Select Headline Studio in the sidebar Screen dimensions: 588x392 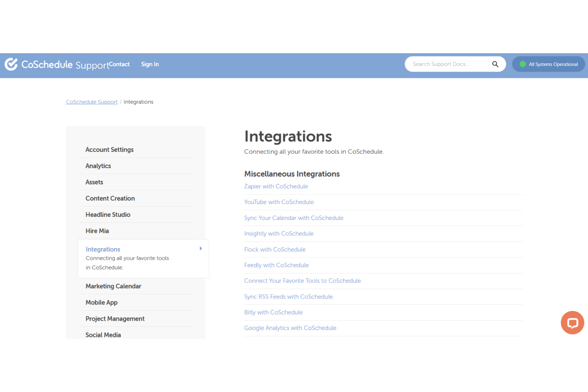(108, 214)
